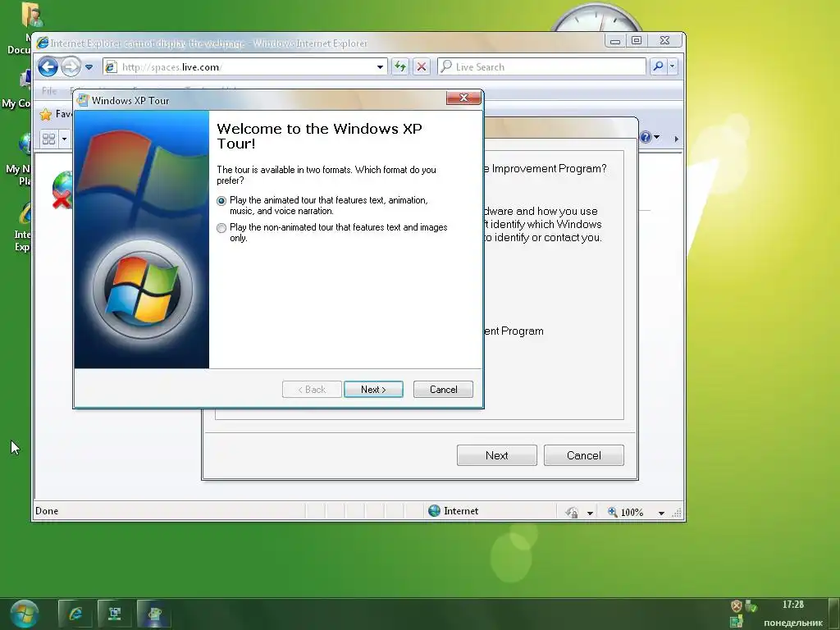Click Safely Remove Hardware tray icon
840x630 pixels.
click(x=751, y=606)
